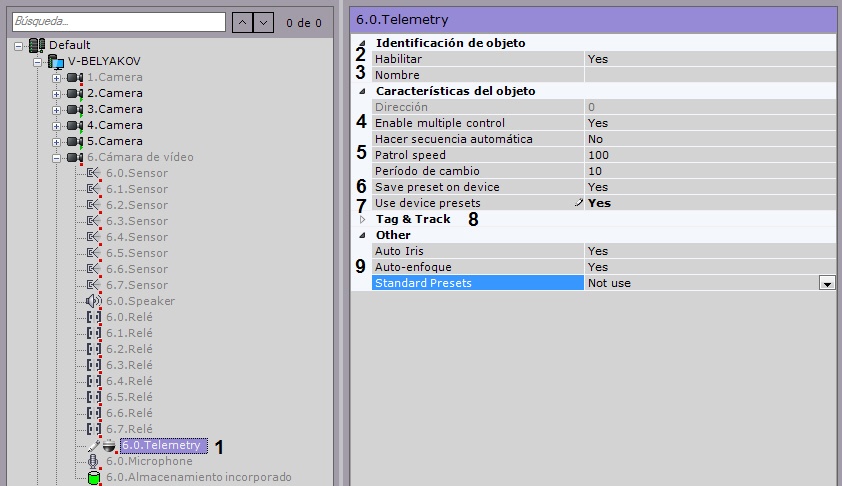Select 2.Camera in the tree
Viewport: 842px width, 486px height.
pyautogui.click(x=114, y=93)
